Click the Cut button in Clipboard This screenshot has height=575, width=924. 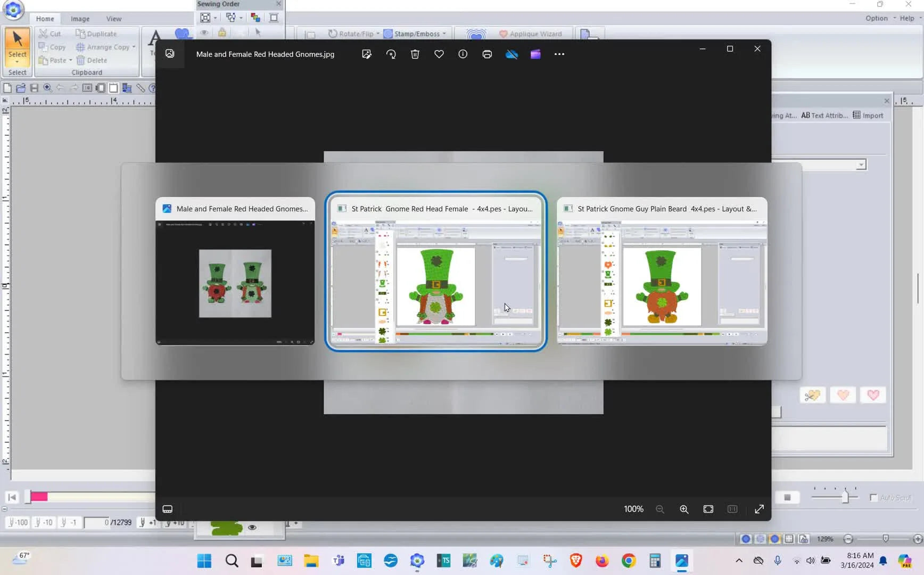pos(50,34)
